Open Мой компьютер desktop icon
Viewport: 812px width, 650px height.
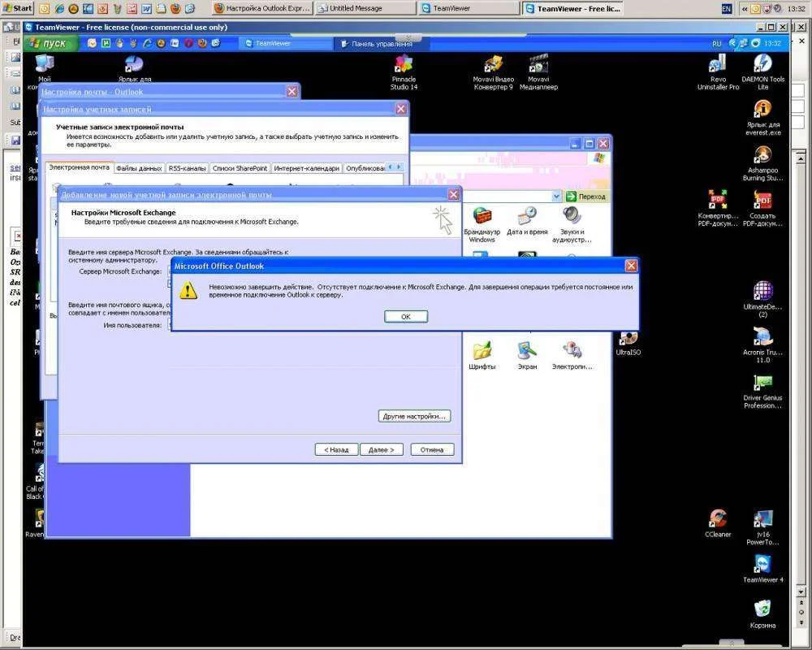click(45, 70)
